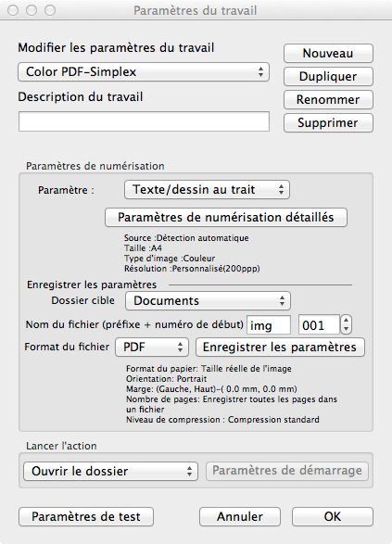Click the 001 start number field
This screenshot has width=392, height=544.
point(319,325)
